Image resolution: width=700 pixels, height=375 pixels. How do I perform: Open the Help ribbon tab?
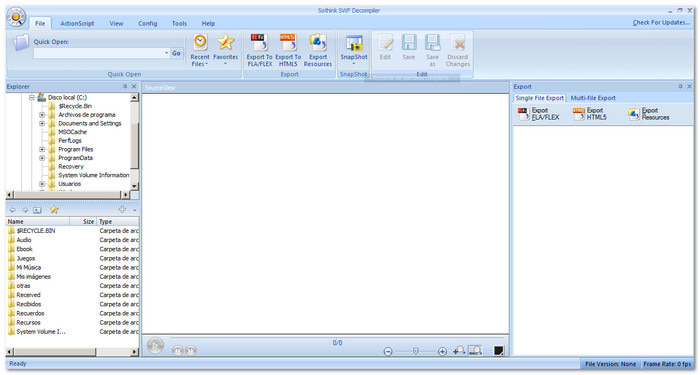click(208, 23)
